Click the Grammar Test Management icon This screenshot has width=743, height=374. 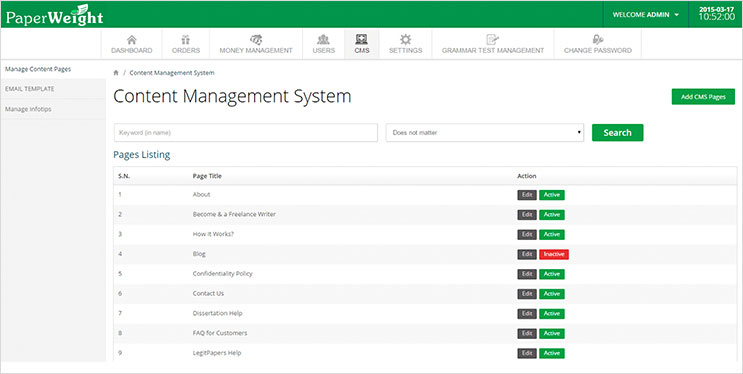point(493,39)
